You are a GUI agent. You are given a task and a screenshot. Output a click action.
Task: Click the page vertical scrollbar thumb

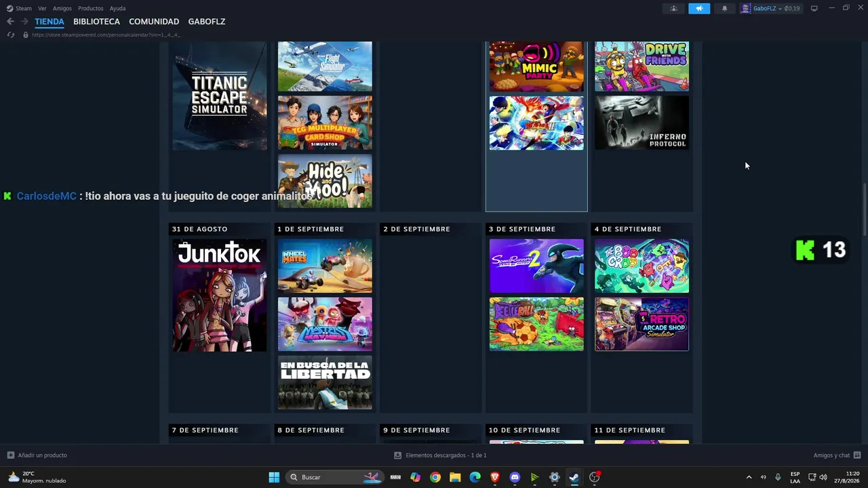click(x=864, y=209)
